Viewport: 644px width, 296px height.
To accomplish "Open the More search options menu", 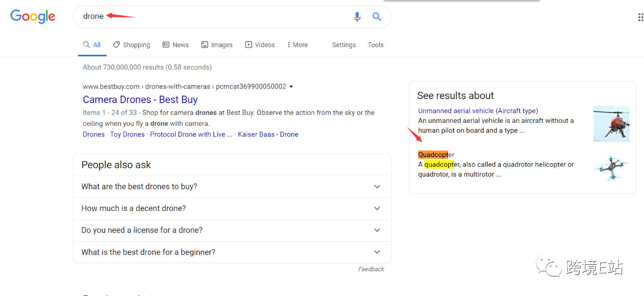I will point(297,45).
